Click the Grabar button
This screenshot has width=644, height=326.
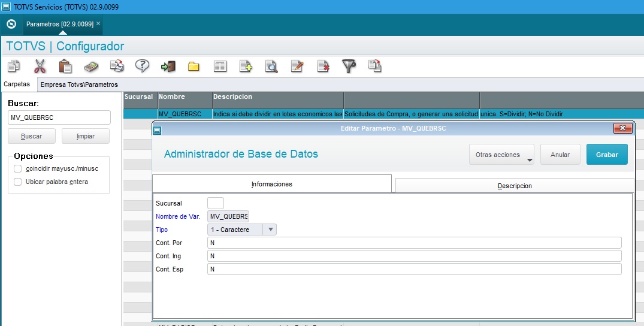pos(607,155)
